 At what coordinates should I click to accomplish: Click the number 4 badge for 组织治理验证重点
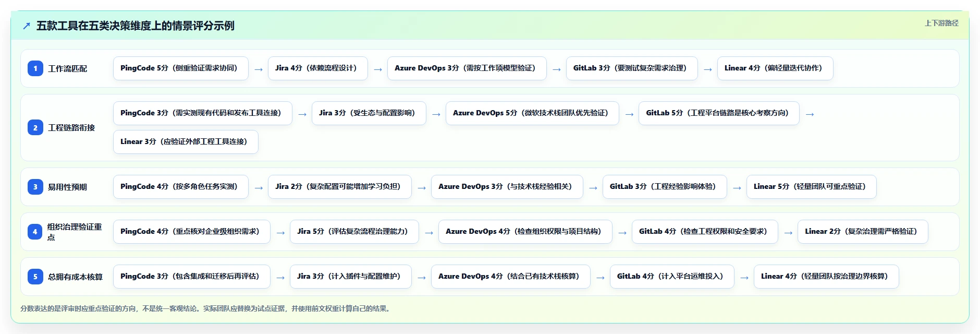pyautogui.click(x=35, y=232)
